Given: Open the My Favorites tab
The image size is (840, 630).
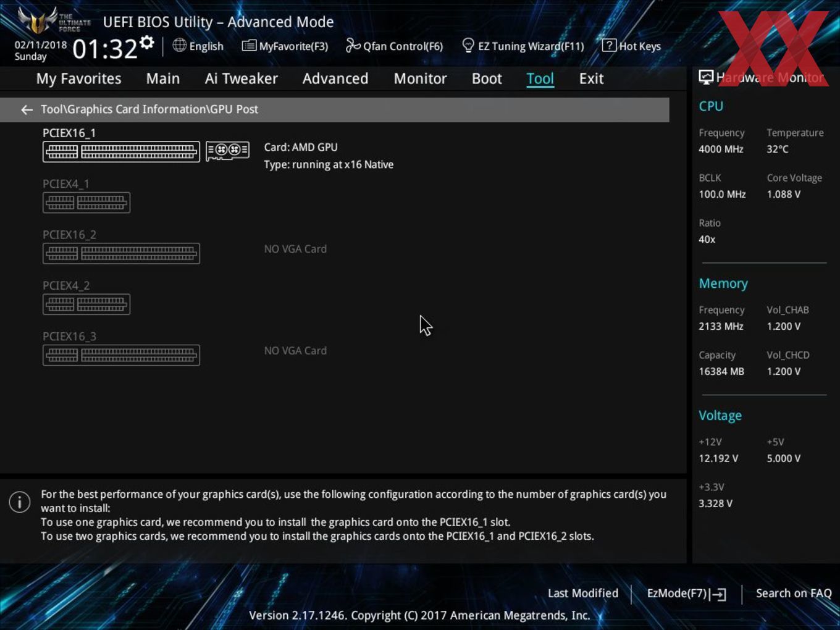Looking at the screenshot, I should tap(78, 78).
